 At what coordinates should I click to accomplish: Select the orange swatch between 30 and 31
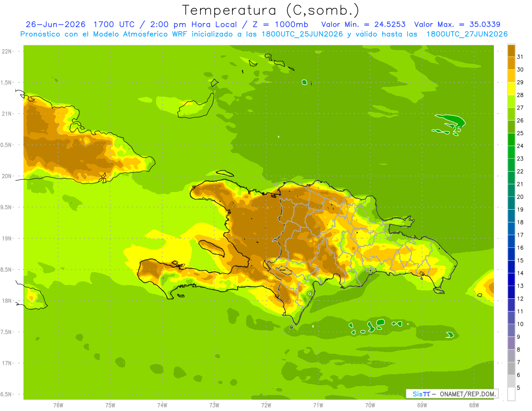pos(511,63)
